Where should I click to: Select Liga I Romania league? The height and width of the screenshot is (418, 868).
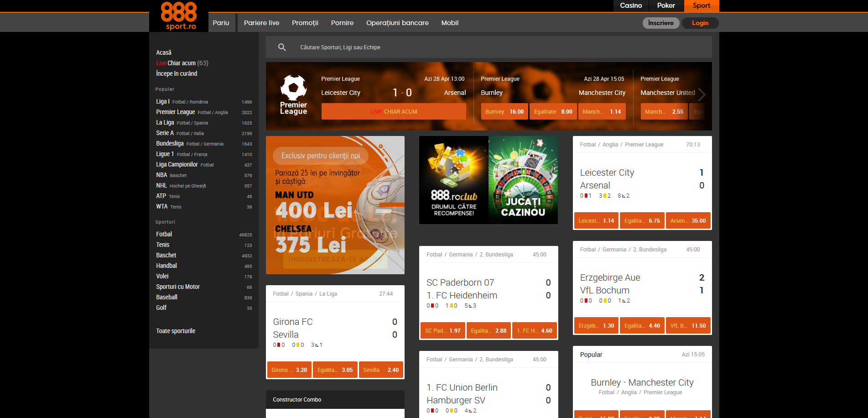204,102
